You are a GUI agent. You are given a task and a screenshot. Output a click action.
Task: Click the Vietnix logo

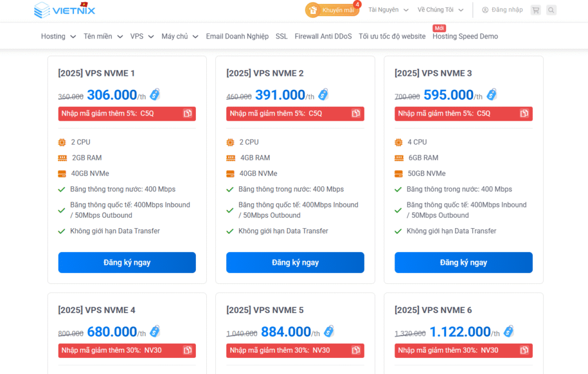click(x=64, y=10)
